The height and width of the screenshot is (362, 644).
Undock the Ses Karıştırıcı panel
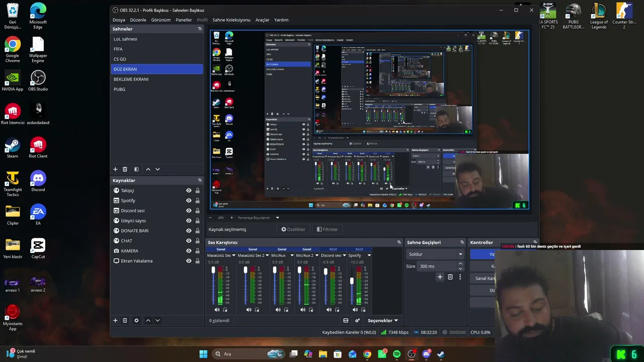tap(399, 242)
